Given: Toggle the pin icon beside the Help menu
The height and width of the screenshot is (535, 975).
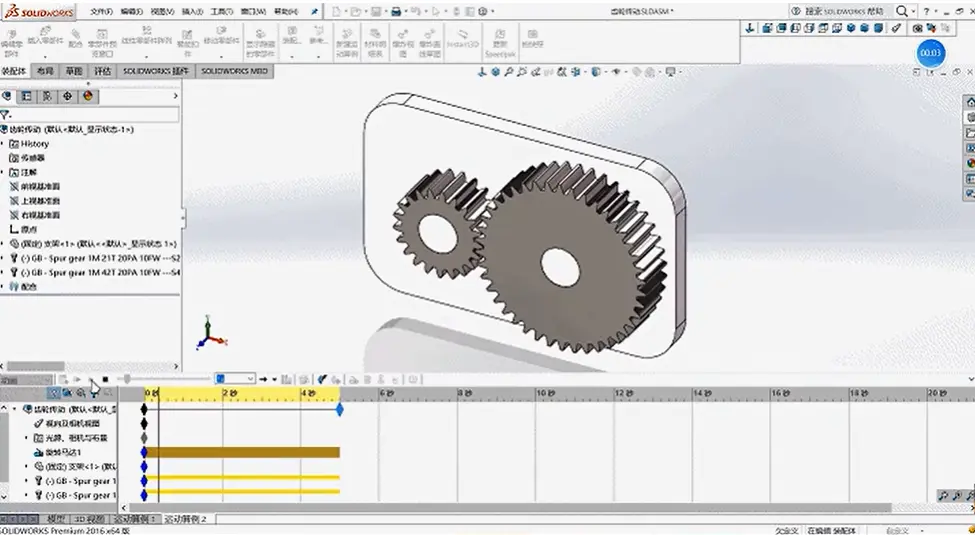Looking at the screenshot, I should 314,11.
